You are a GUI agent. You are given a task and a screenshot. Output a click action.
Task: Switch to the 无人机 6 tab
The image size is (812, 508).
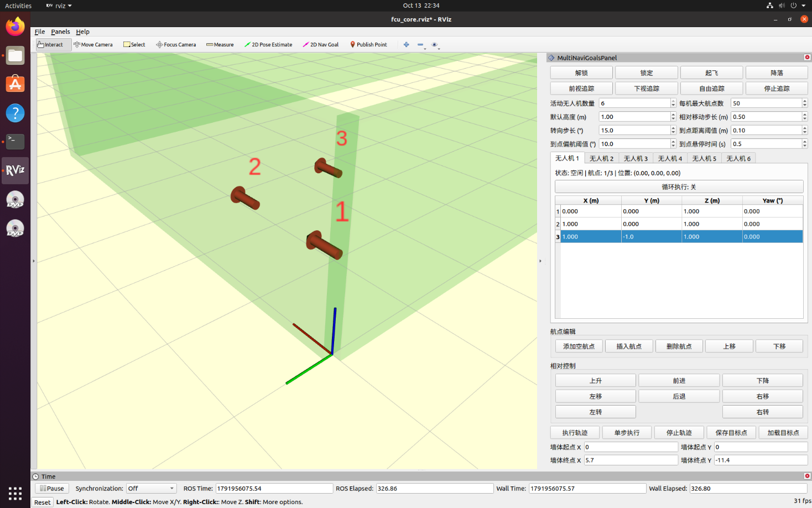[738, 159]
